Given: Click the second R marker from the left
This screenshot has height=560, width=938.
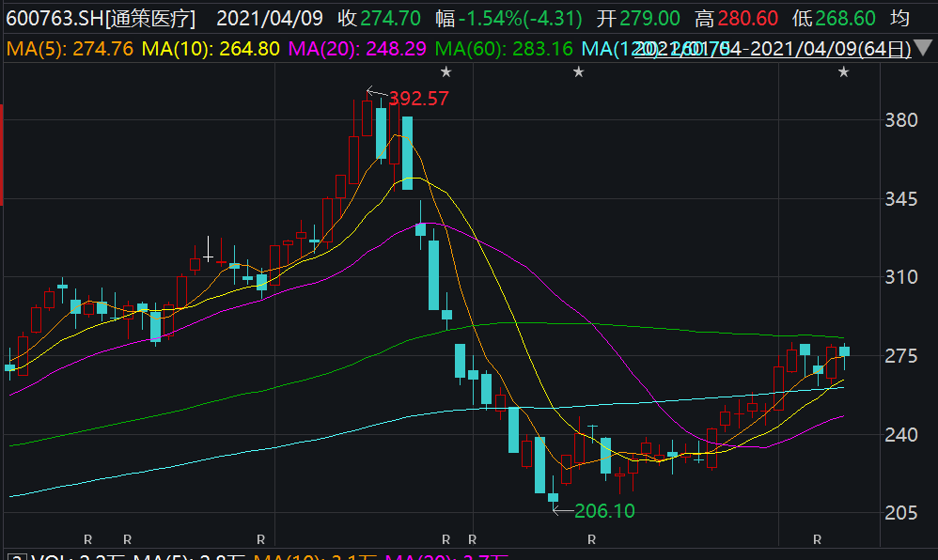Looking at the screenshot, I should tap(128, 539).
